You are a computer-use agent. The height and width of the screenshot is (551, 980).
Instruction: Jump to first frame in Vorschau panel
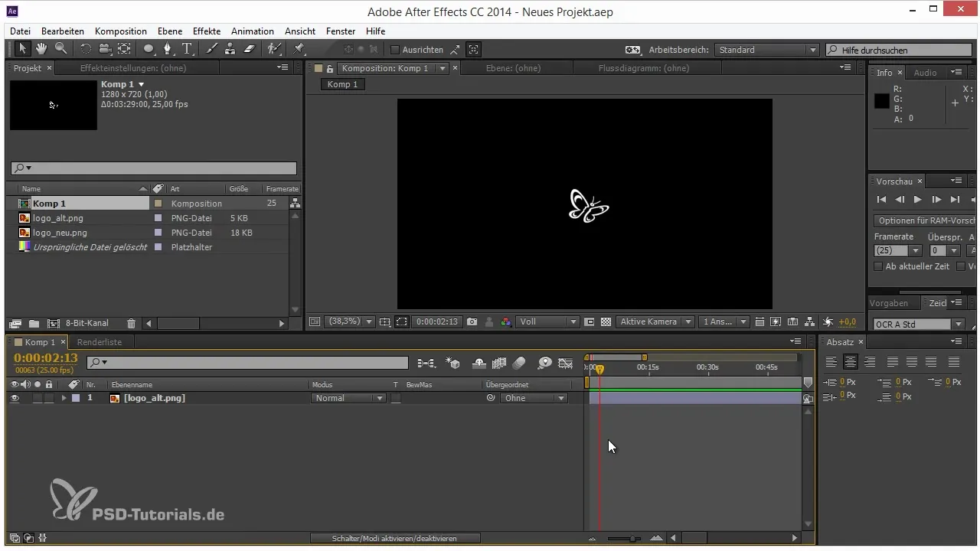(x=881, y=200)
